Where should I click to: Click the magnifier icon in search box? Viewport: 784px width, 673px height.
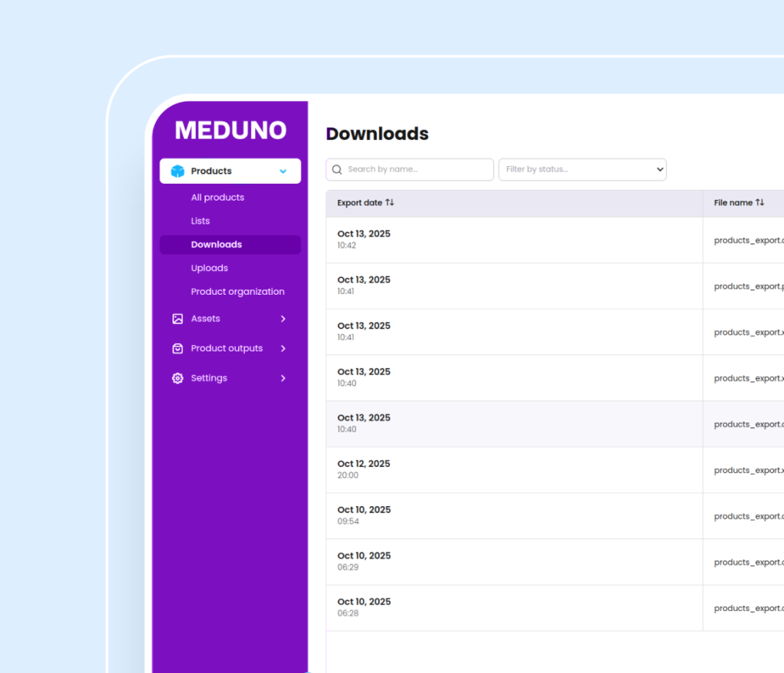click(x=337, y=170)
